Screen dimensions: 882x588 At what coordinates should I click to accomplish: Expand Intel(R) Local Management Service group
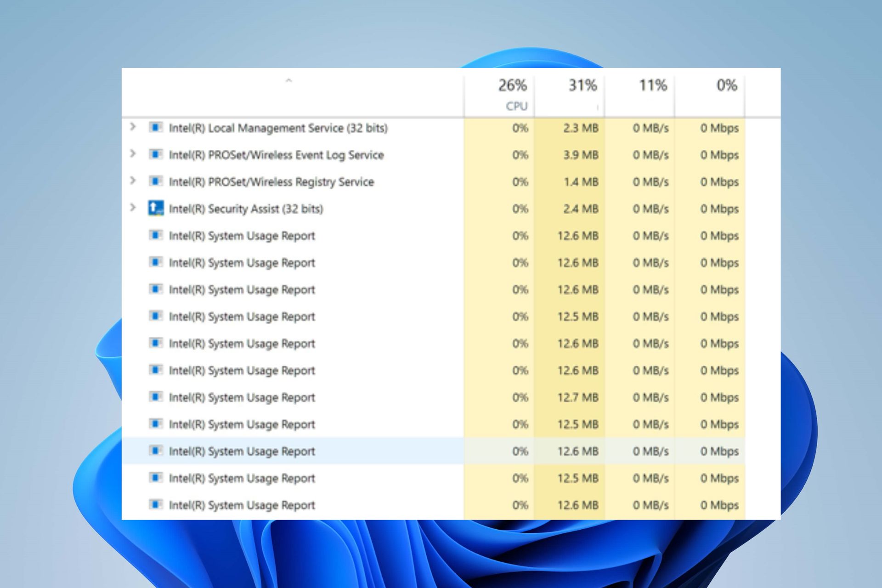coord(133,126)
